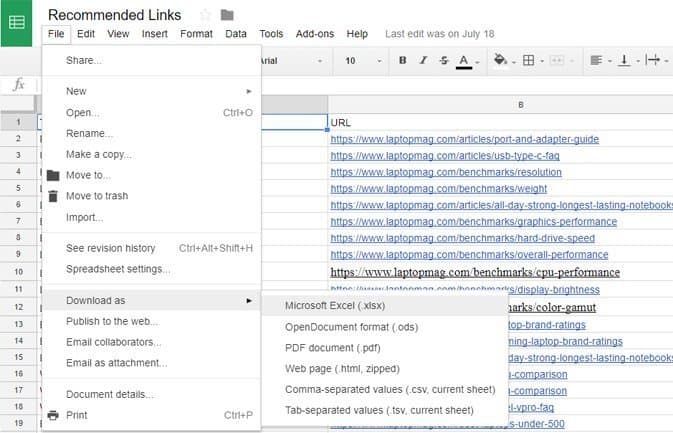Toggle bold formatting
Viewport: 673px width, 433px height.
(x=403, y=61)
